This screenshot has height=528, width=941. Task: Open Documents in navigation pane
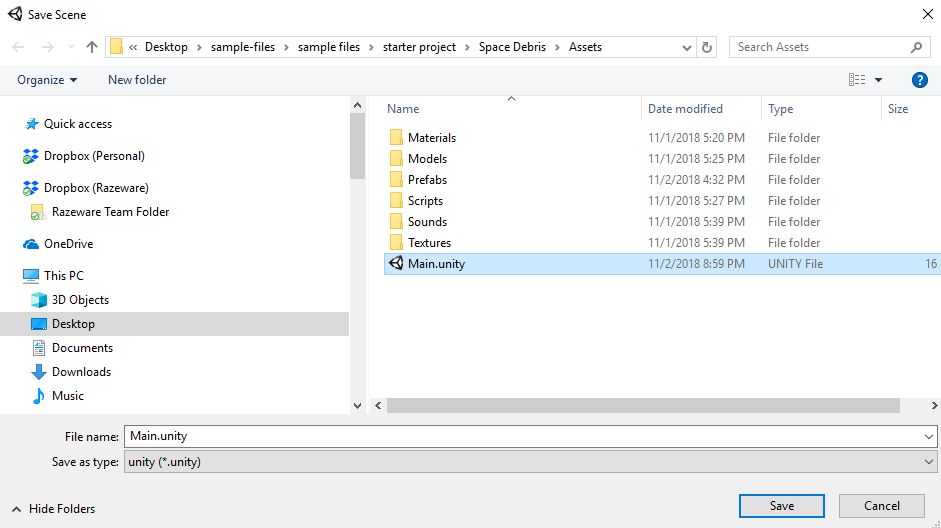(82, 347)
